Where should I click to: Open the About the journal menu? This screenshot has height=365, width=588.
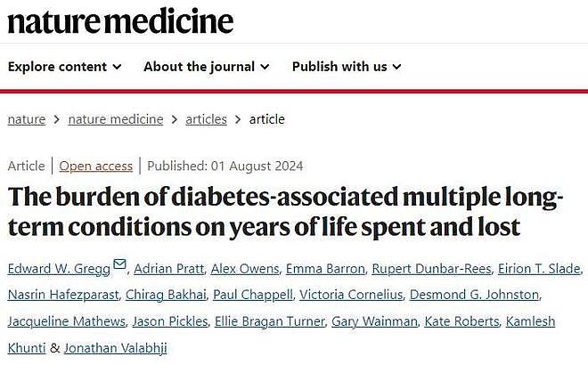point(207,67)
